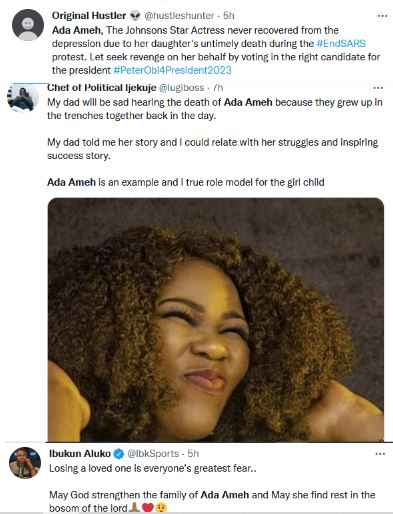Open the curly-haired woman photo in the tweet
The image size is (393, 514).
click(x=216, y=320)
